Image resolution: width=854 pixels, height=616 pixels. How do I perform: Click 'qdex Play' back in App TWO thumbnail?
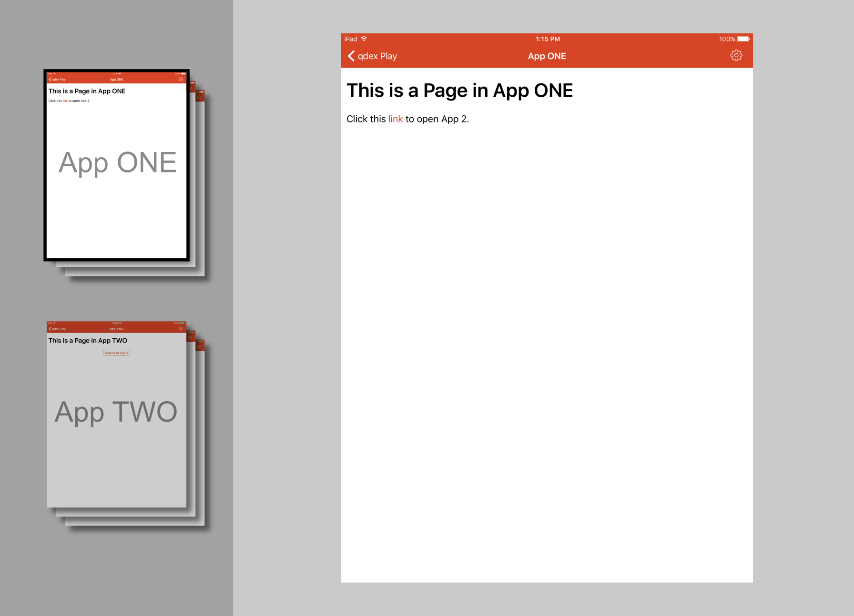point(57,329)
